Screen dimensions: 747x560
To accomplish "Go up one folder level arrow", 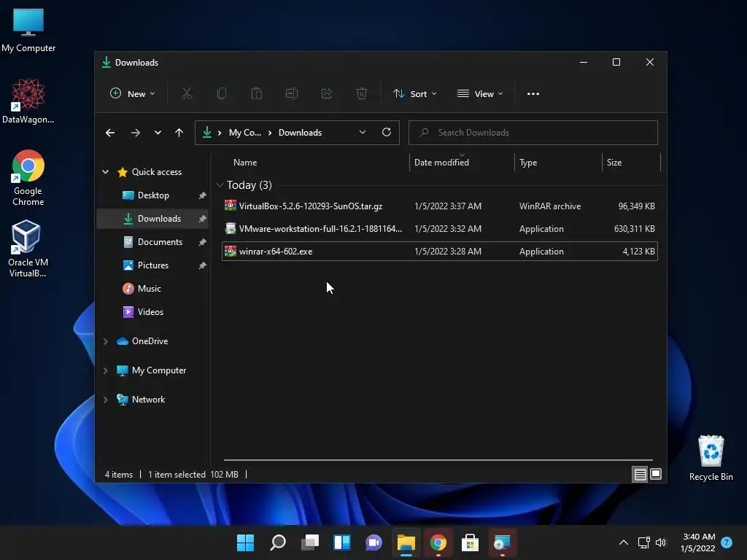I will click(179, 133).
